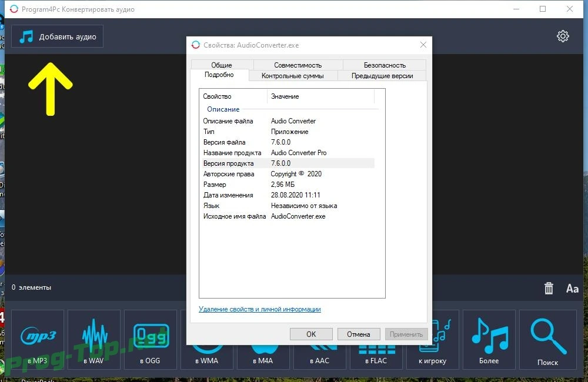Click the Применить button

pyautogui.click(x=406, y=334)
